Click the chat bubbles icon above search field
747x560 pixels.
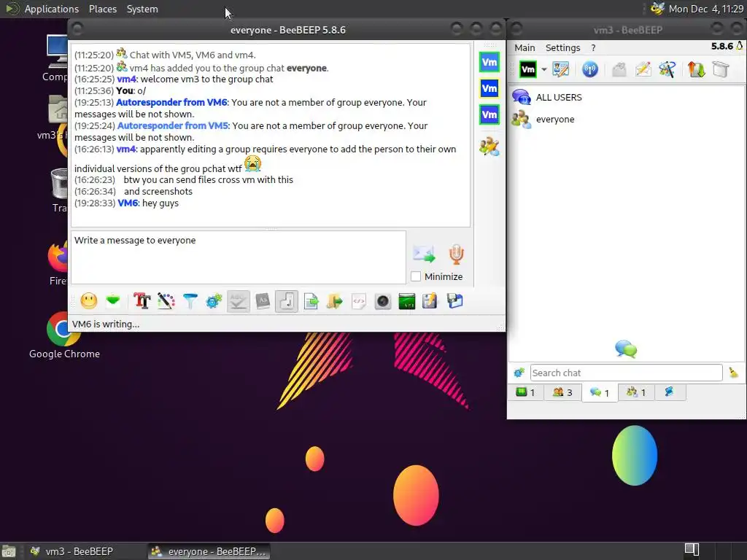[x=626, y=349]
